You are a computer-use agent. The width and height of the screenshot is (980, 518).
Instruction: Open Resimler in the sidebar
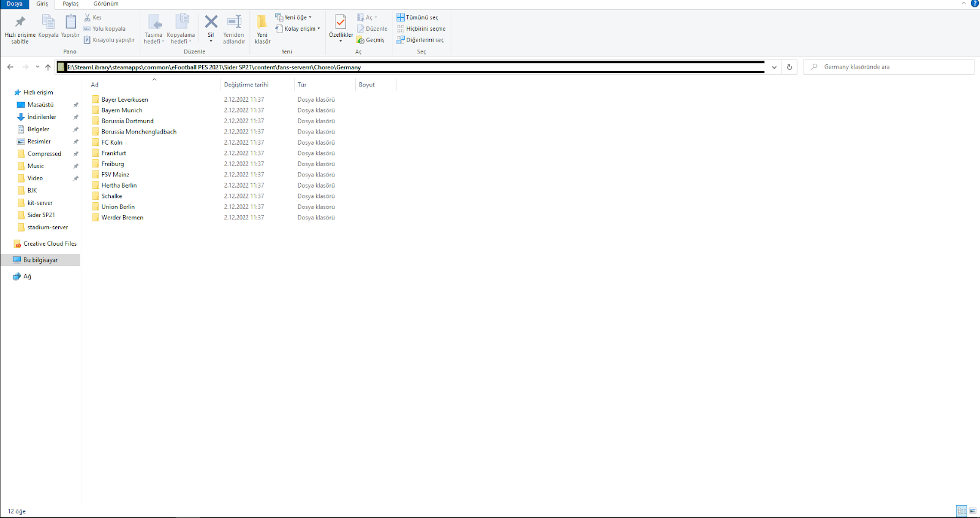coord(39,142)
